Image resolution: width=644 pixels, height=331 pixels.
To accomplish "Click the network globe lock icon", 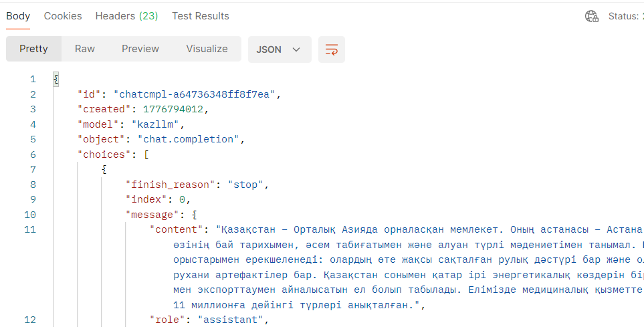I will 591,16.
